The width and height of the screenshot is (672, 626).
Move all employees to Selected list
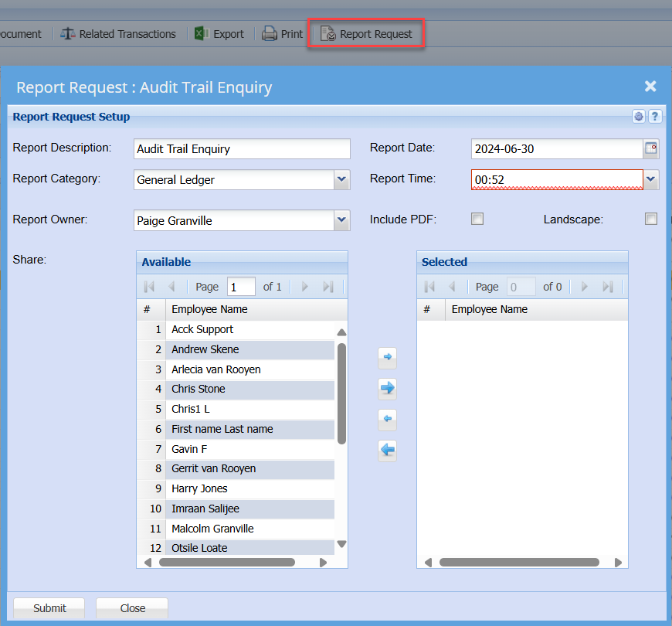tap(388, 388)
